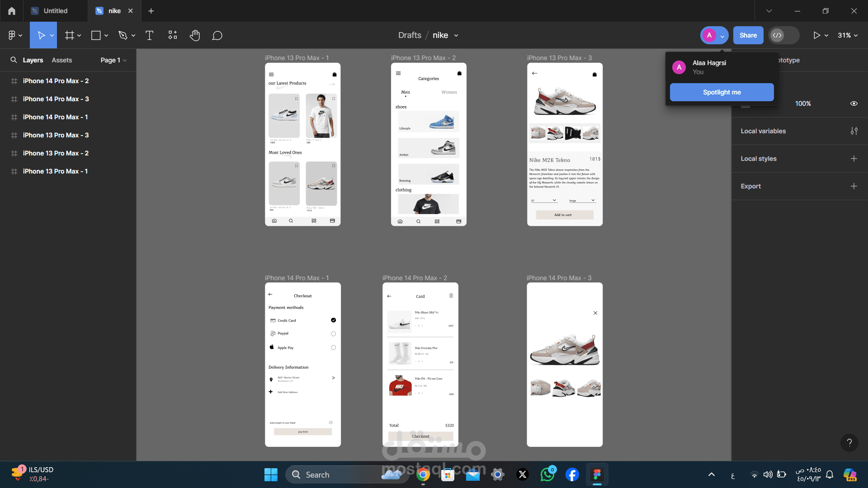Toggle background visibility eye icon

click(854, 103)
